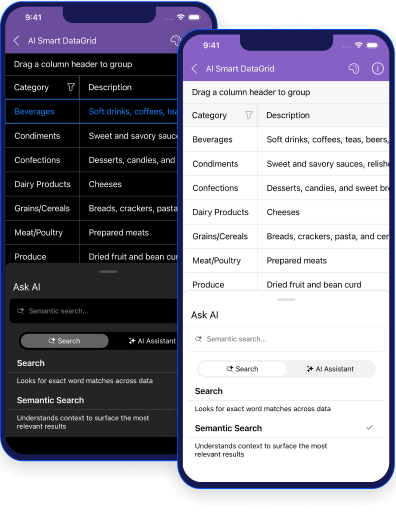The height and width of the screenshot is (512, 396).
Task: Select 'Cheeses' description on light phone
Action: click(x=323, y=212)
